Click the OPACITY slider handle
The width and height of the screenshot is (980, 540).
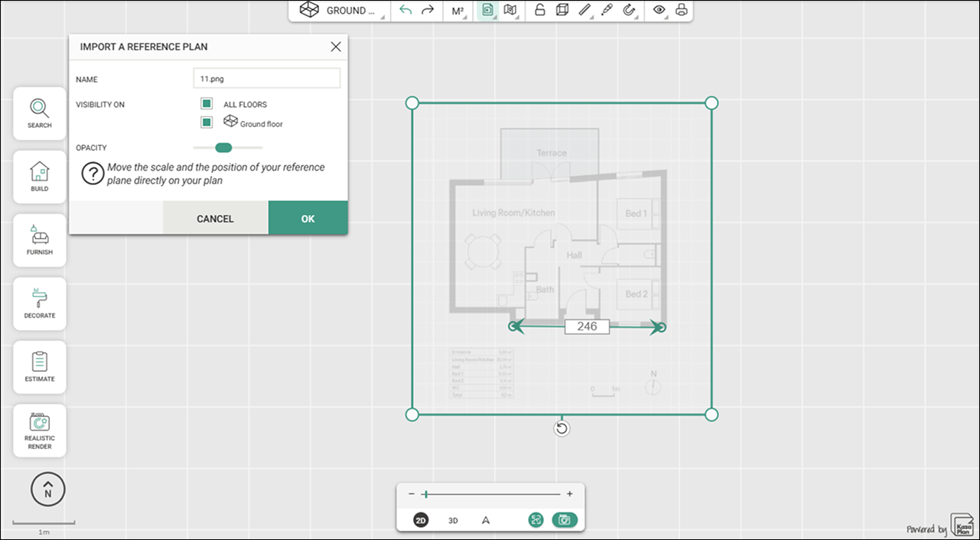coord(223,148)
